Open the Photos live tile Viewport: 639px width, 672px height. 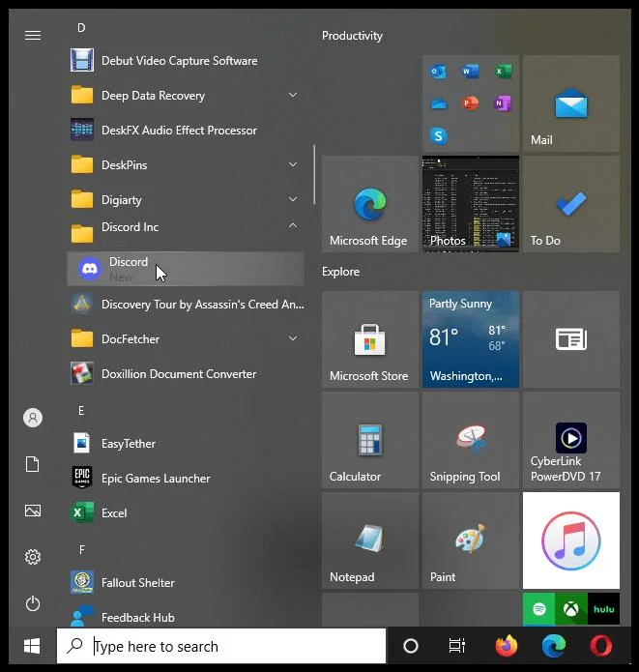click(x=471, y=204)
